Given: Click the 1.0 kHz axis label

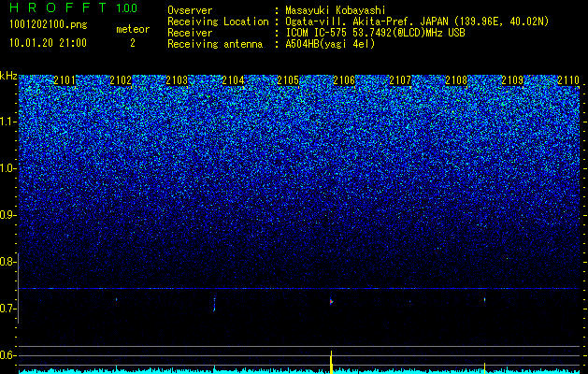Looking at the screenshot, I should click(x=7, y=169).
